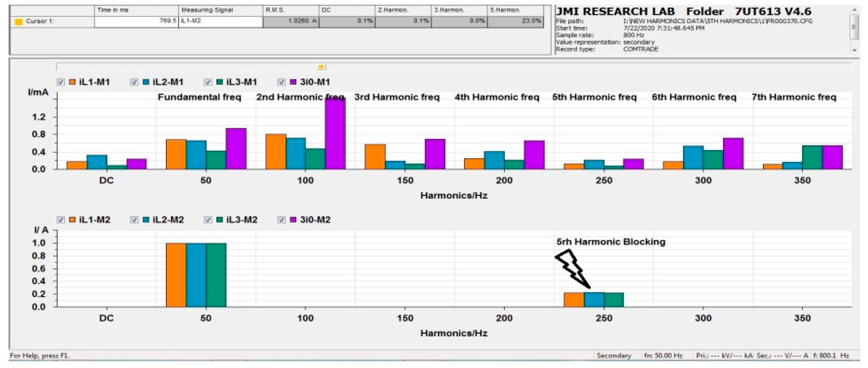Toggle the iL3-M1 signal checkbox
Screen dimensions: 868x368
point(208,82)
